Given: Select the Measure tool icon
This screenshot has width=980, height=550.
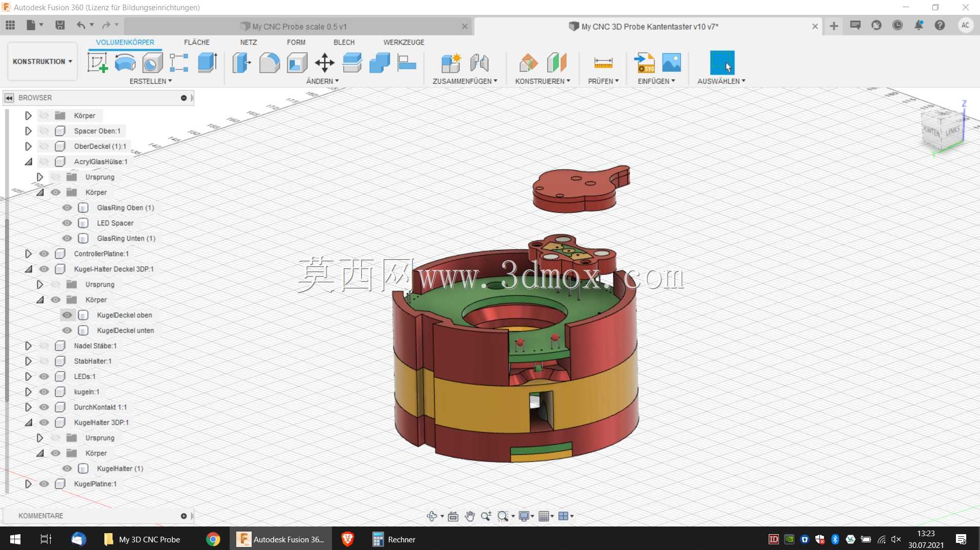Looking at the screenshot, I should click(603, 63).
